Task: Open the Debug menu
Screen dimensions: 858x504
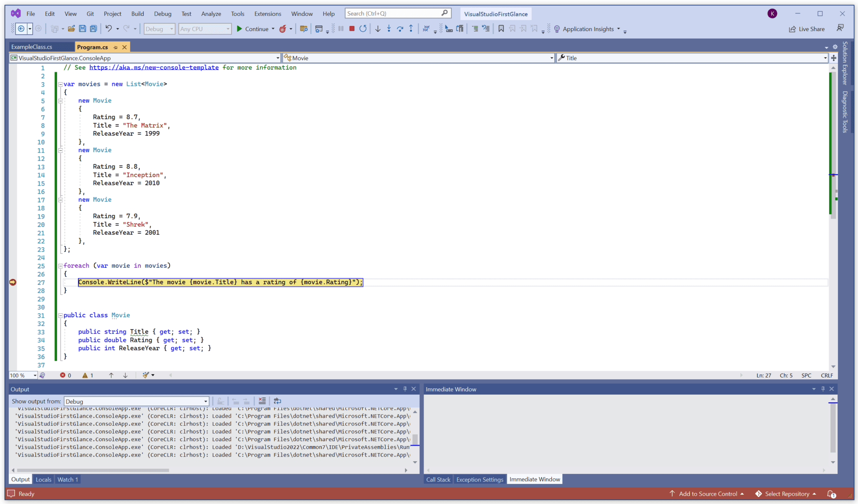Action: tap(163, 13)
